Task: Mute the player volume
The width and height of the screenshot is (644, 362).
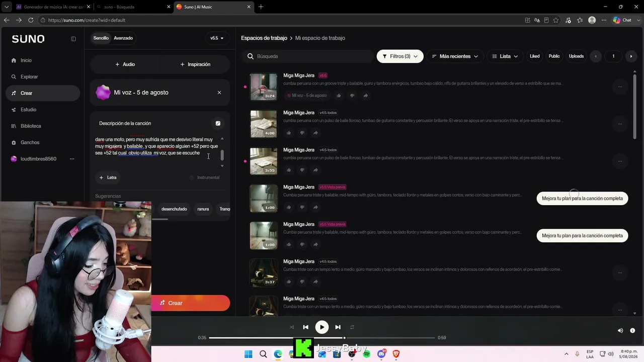Action: click(620, 330)
